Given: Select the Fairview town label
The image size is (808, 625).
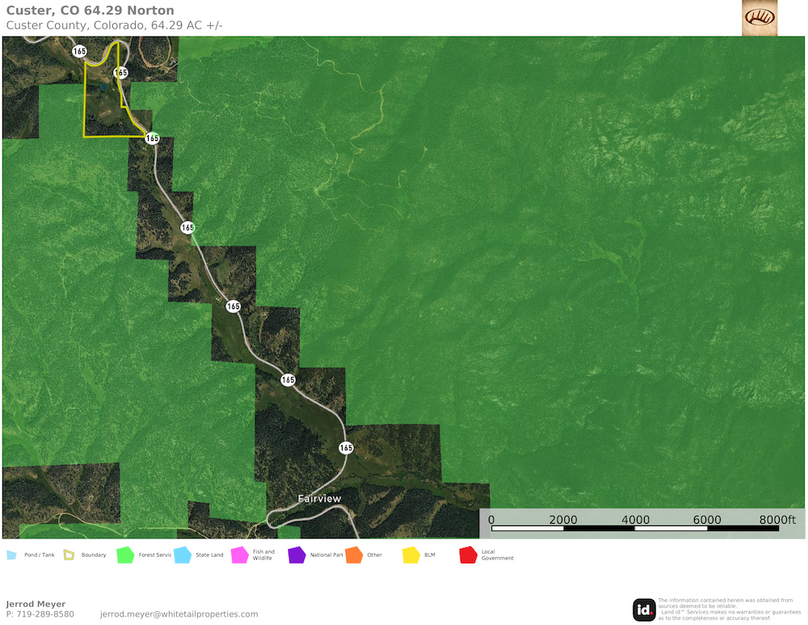Looking at the screenshot, I should [318, 498].
